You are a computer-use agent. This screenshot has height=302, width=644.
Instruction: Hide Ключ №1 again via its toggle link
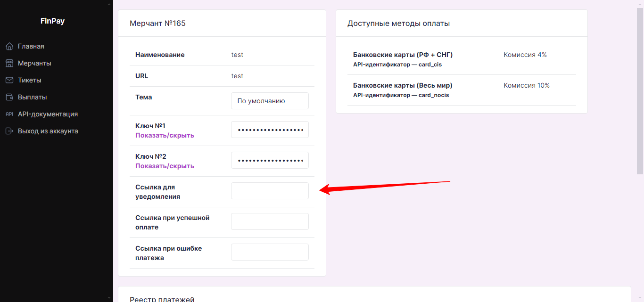pyautogui.click(x=165, y=135)
